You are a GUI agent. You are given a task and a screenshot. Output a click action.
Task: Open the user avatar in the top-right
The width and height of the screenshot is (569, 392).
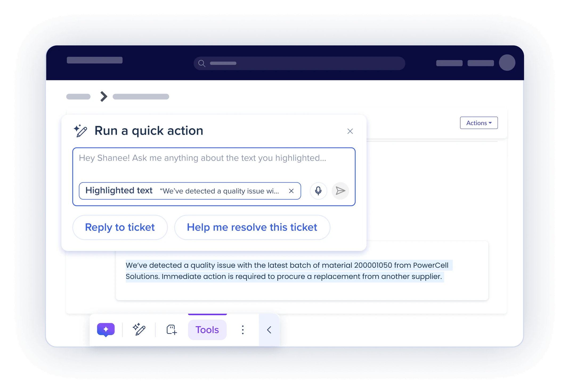(x=507, y=63)
